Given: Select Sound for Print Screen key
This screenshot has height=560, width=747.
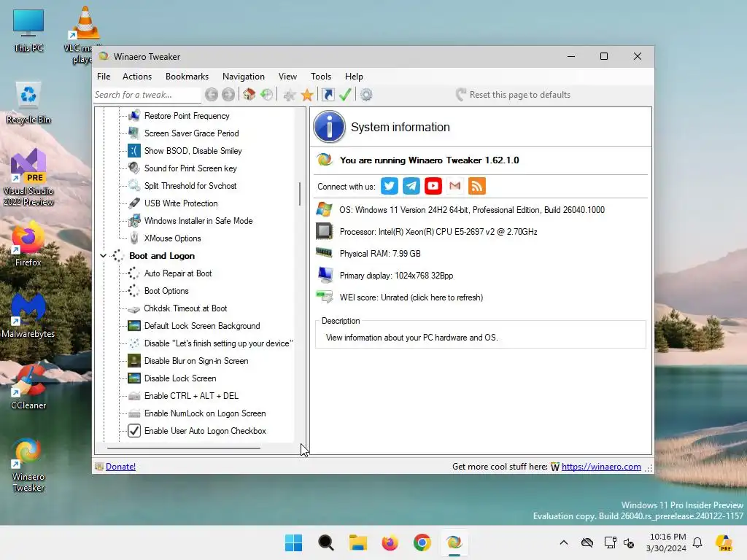Looking at the screenshot, I should click(190, 168).
